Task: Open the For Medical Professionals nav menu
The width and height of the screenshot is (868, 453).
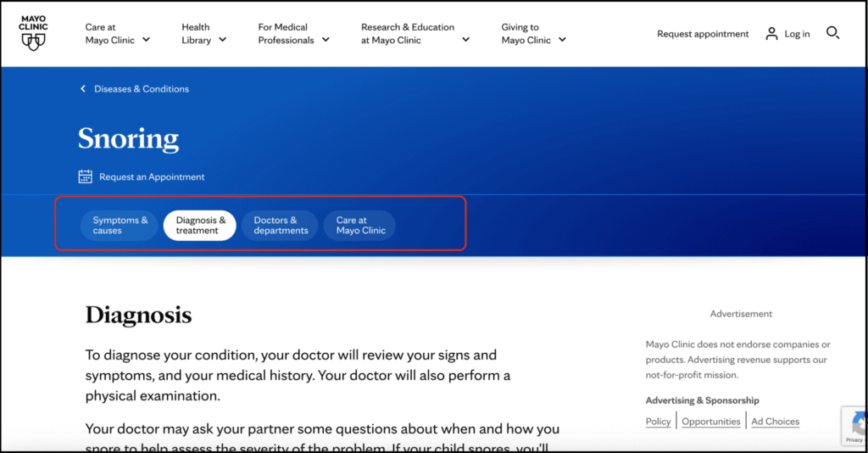Action: click(293, 34)
